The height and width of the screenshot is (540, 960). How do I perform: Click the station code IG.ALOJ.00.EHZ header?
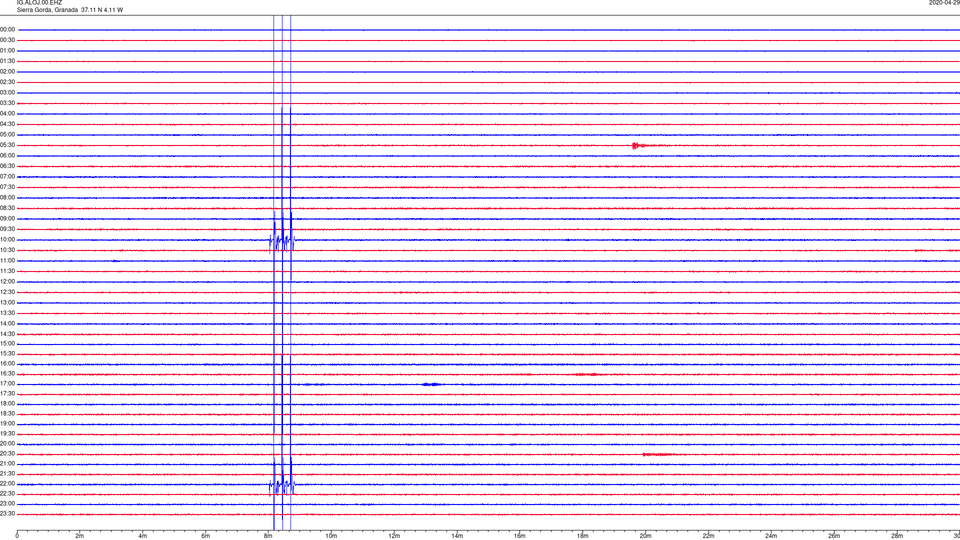pyautogui.click(x=39, y=3)
